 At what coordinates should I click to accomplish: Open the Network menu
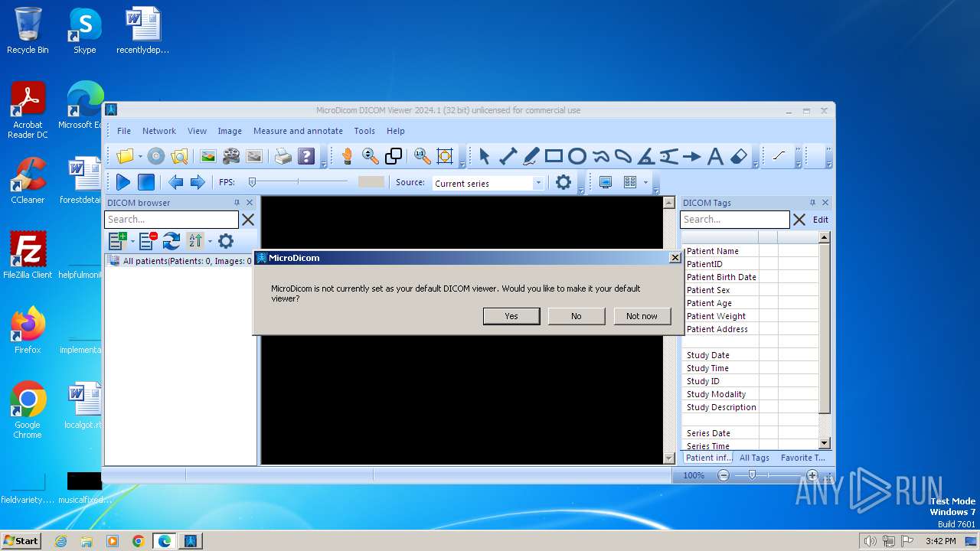159,131
